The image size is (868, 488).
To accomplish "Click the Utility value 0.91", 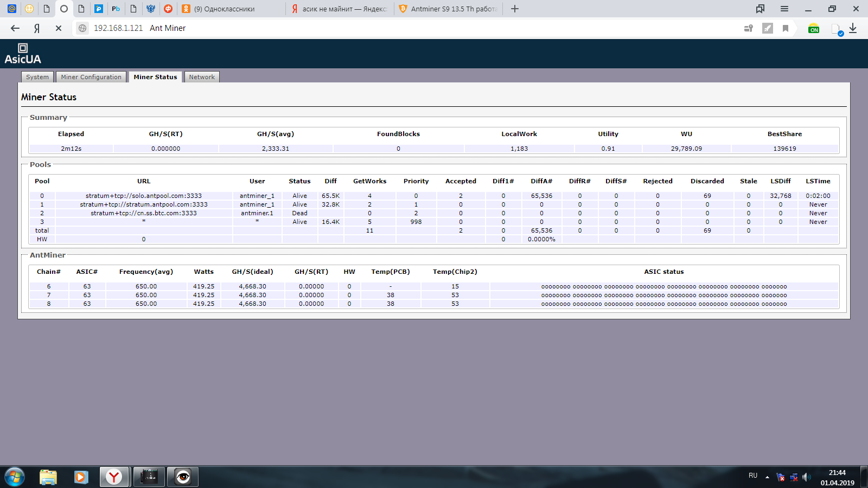I will (x=608, y=149).
